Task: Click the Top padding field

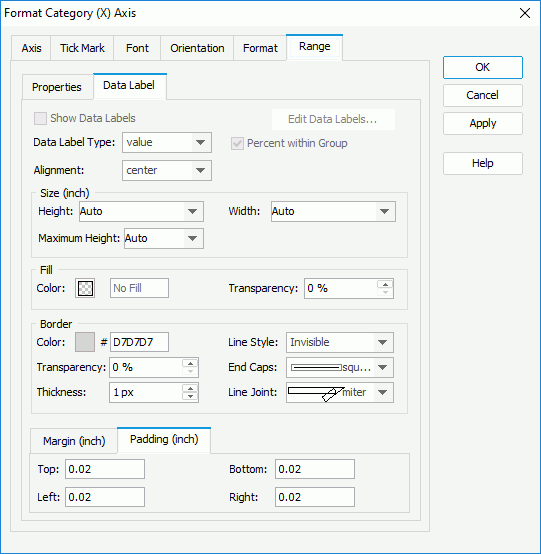Action: (x=105, y=469)
